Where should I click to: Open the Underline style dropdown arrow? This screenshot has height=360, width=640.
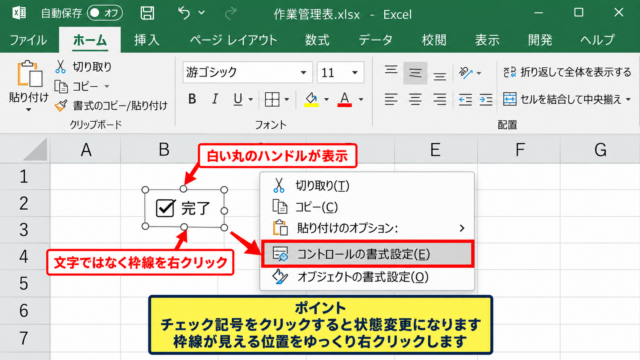click(x=251, y=99)
